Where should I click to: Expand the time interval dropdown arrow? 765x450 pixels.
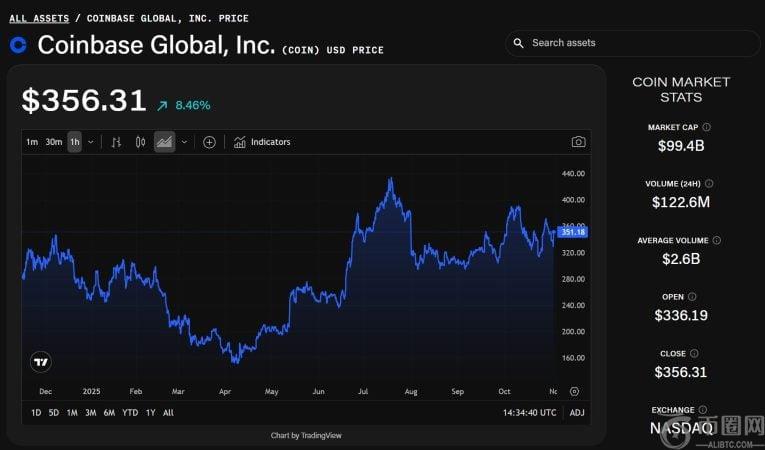pyautogui.click(x=91, y=142)
